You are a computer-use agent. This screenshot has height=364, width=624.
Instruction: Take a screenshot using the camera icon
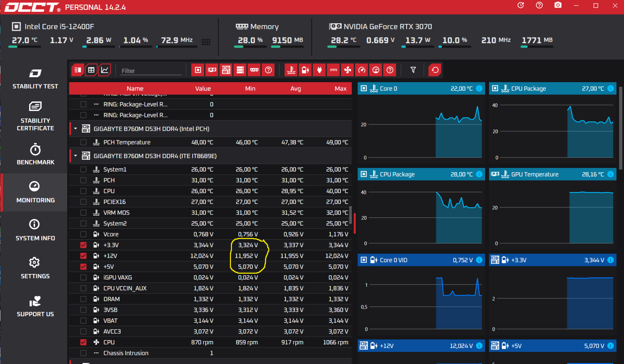point(558,5)
